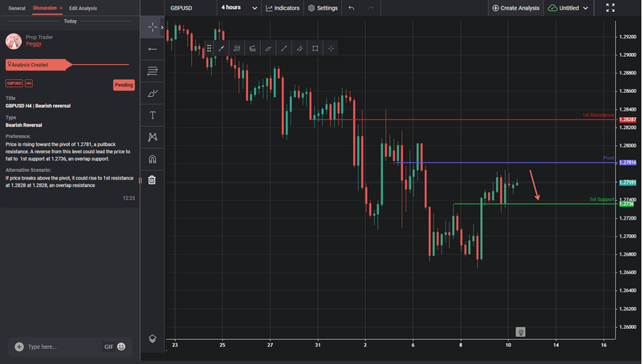Image resolution: width=643 pixels, height=364 pixels.
Task: Click the 1.28287 resistance price label
Action: click(628, 119)
